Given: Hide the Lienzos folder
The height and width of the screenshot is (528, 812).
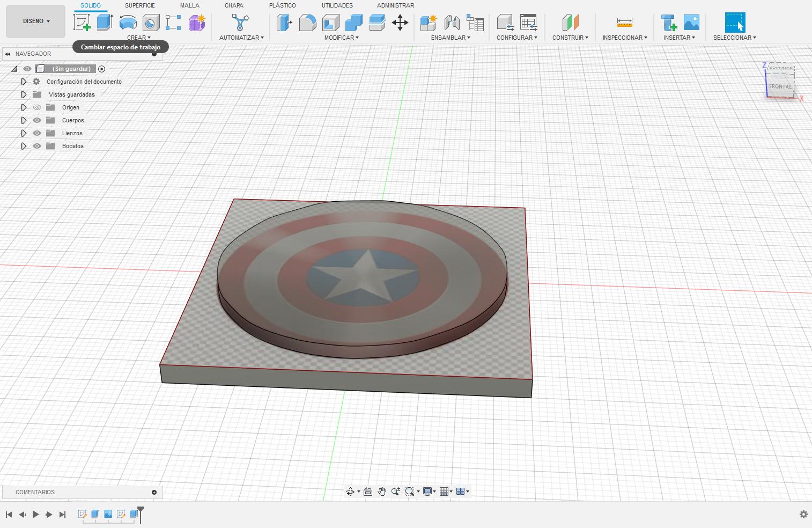Looking at the screenshot, I should (x=37, y=133).
